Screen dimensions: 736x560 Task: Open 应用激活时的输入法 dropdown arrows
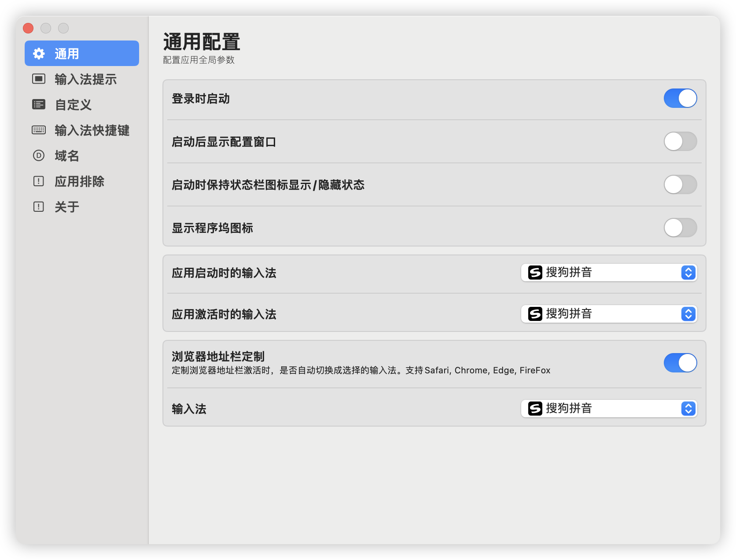pos(688,314)
